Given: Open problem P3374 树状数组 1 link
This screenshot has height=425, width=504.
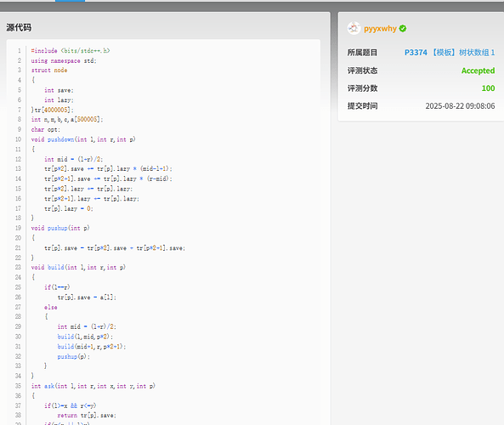Looking at the screenshot, I should point(450,53).
